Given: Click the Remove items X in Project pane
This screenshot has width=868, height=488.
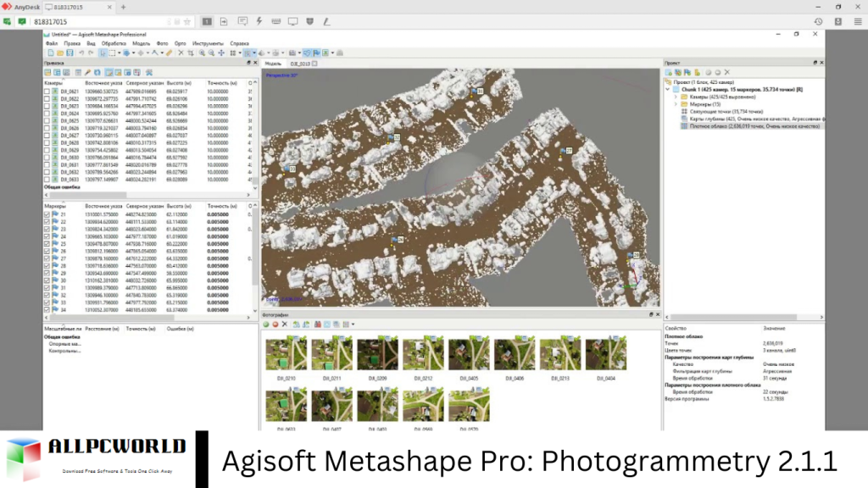Looking at the screenshot, I should click(x=727, y=73).
